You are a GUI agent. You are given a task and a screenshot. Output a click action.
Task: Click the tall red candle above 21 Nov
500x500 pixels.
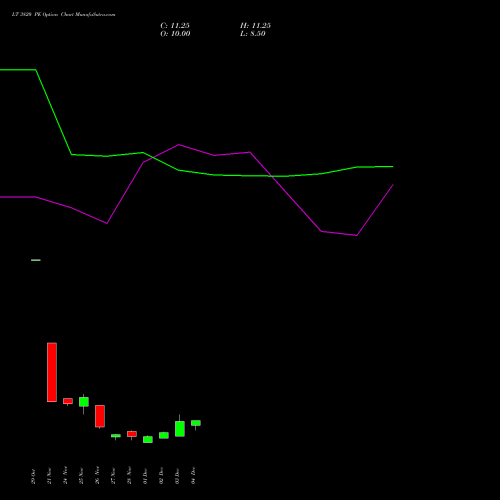[52, 372]
